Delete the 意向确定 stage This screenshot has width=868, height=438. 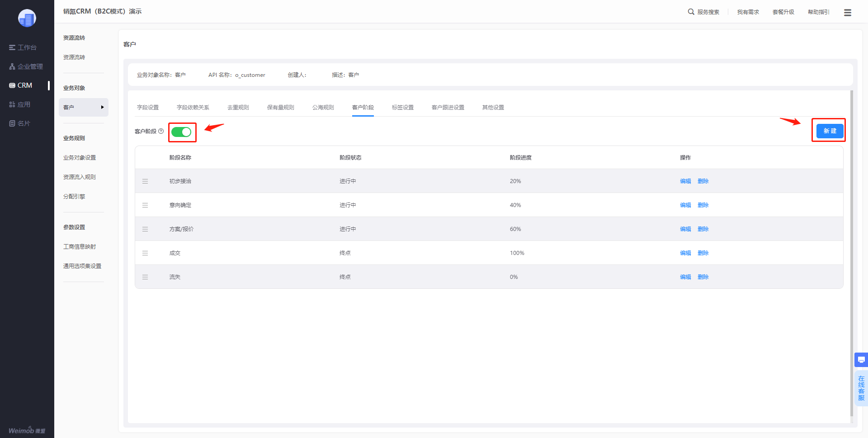pyautogui.click(x=703, y=205)
